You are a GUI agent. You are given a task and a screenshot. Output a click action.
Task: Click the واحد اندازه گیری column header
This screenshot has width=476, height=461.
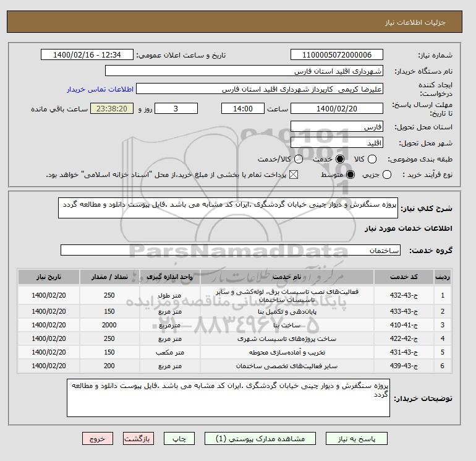click(x=170, y=277)
